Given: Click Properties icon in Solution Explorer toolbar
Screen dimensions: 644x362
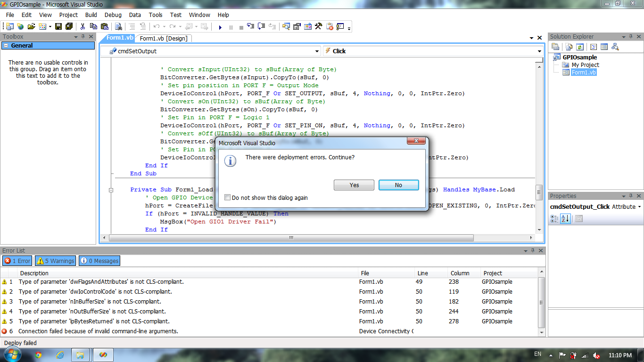Looking at the screenshot, I should [555, 47].
